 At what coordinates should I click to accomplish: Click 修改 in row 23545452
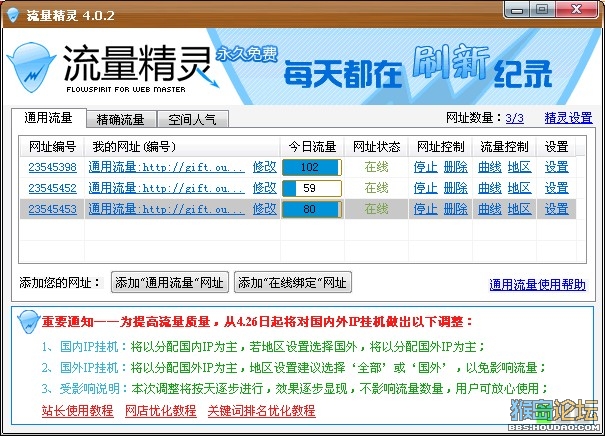click(265, 188)
